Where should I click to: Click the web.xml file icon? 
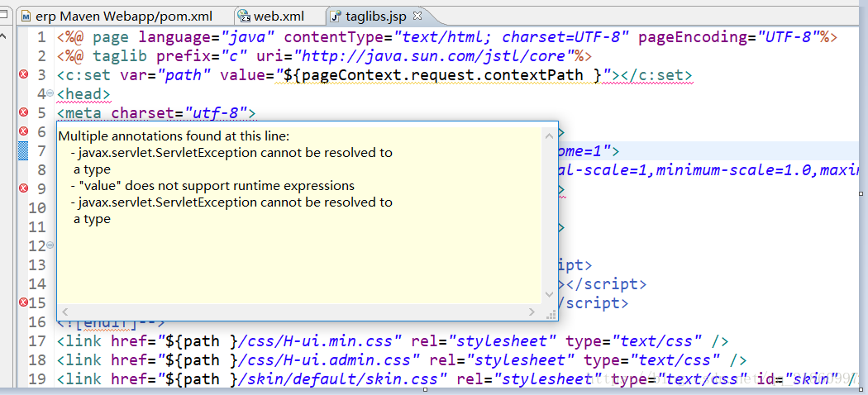[244, 17]
